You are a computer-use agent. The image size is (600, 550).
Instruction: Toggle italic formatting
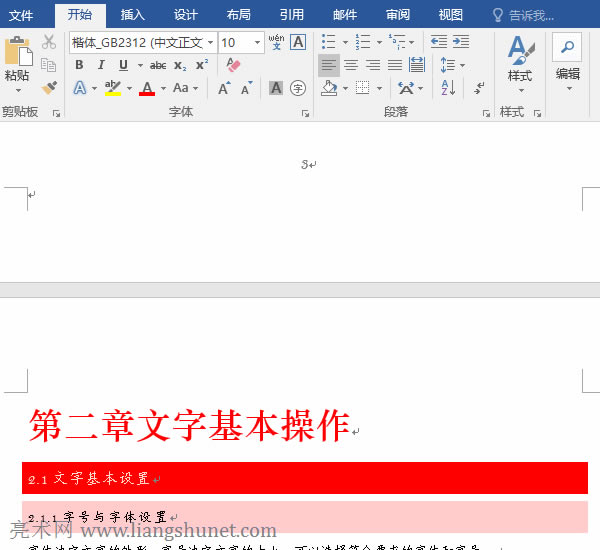click(x=101, y=65)
